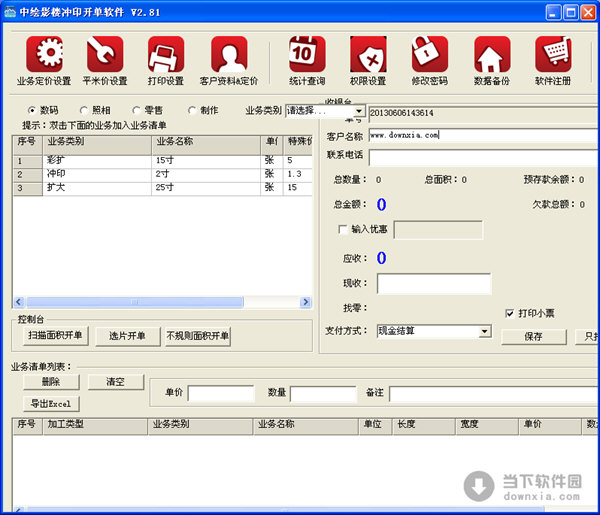Expand the 业务类别 dropdown
Viewport: 600px width, 515px height.
tap(359, 110)
